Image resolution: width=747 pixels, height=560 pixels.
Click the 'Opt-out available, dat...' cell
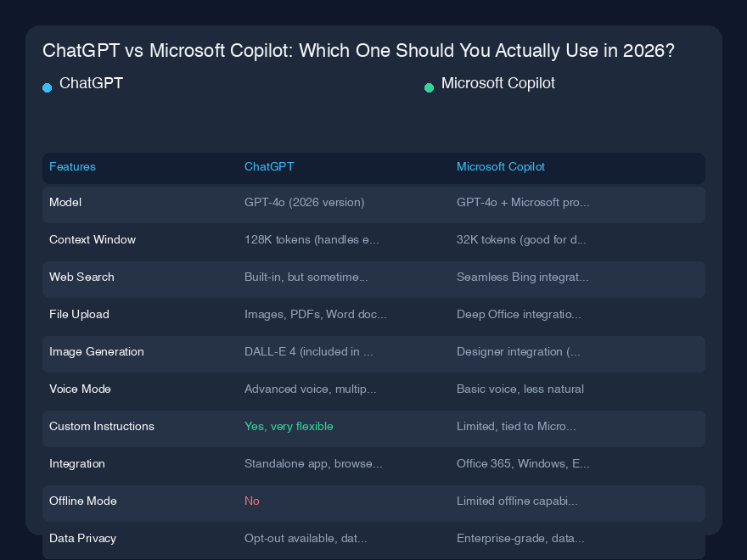click(x=306, y=539)
